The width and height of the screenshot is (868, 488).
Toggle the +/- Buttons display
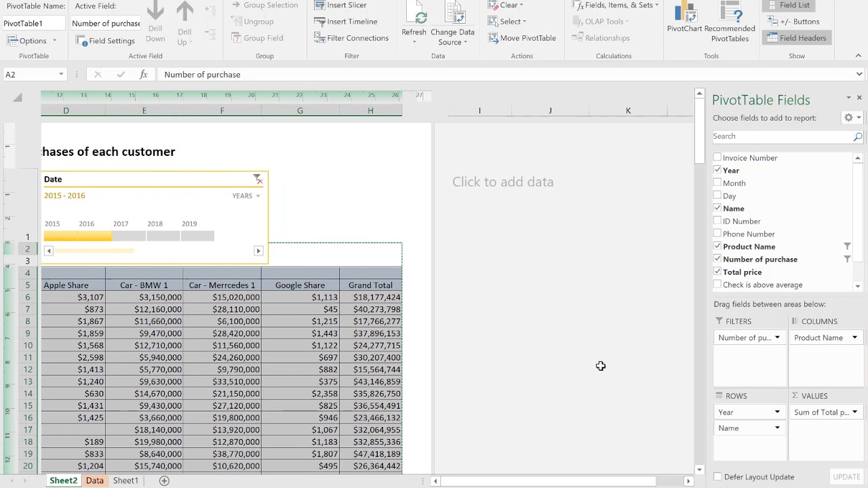coord(794,22)
